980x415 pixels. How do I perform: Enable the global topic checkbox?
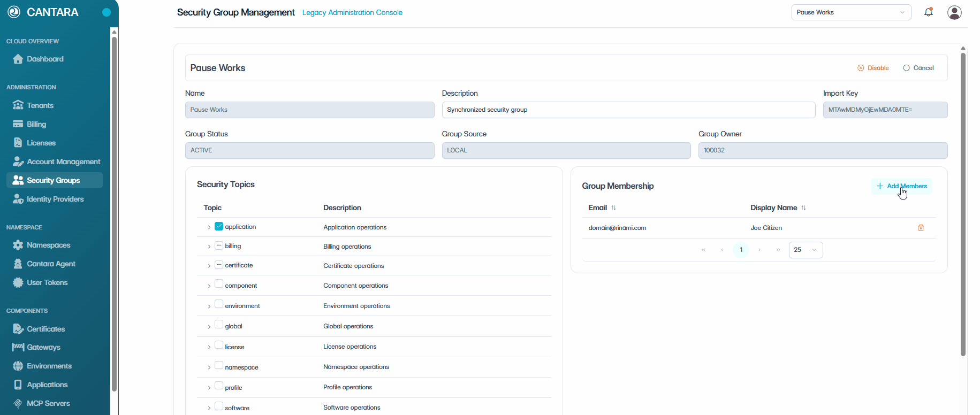(219, 324)
